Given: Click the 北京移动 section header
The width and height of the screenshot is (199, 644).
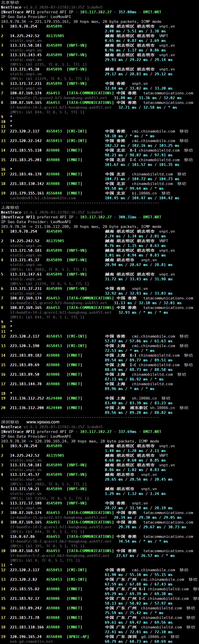Looking at the screenshot, I should click(x=10, y=2).
